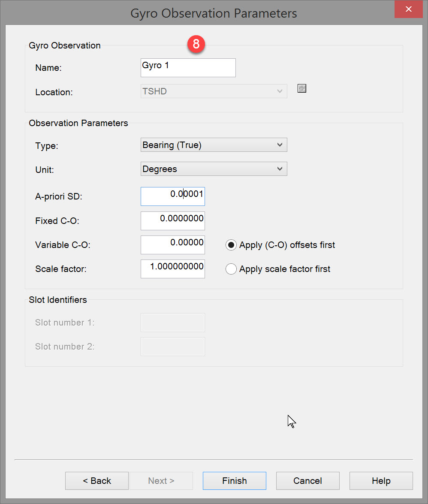Screen dimensions: 428x504
Task: Select Apply (C-O) offsets first option
Action: tap(231, 245)
